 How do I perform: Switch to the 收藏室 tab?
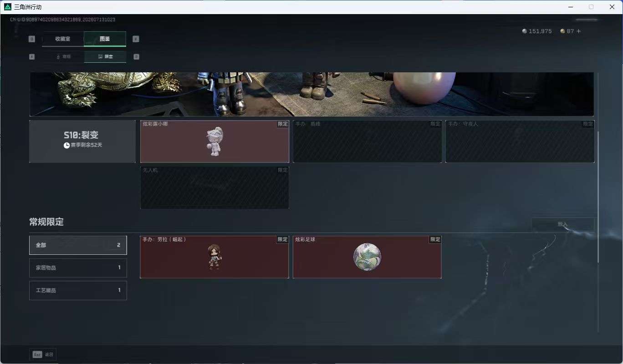63,39
